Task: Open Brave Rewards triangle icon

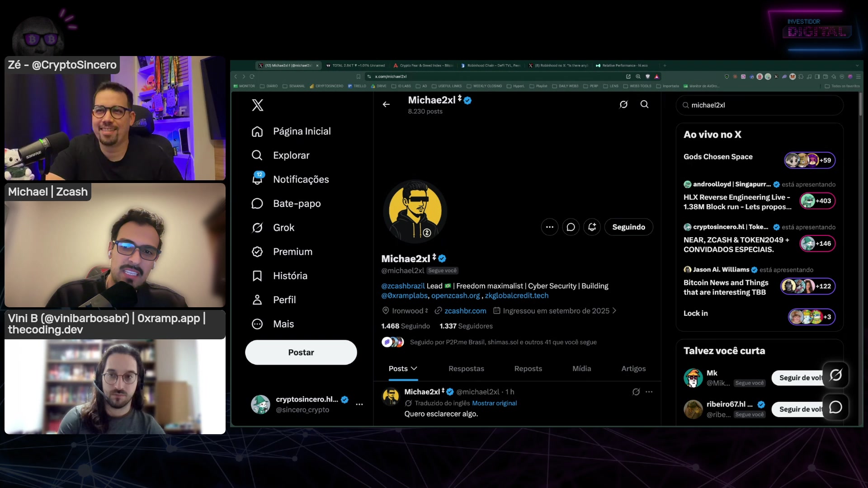Action: point(657,77)
